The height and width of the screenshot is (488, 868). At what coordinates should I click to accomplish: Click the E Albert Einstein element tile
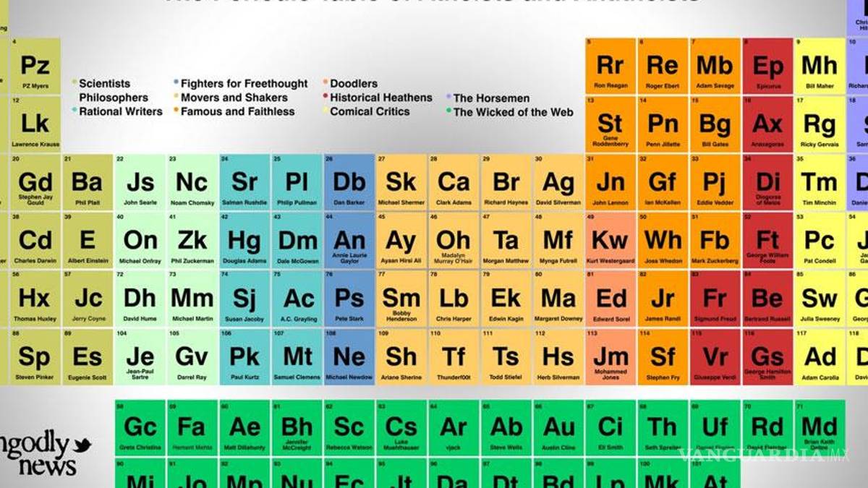tap(88, 241)
